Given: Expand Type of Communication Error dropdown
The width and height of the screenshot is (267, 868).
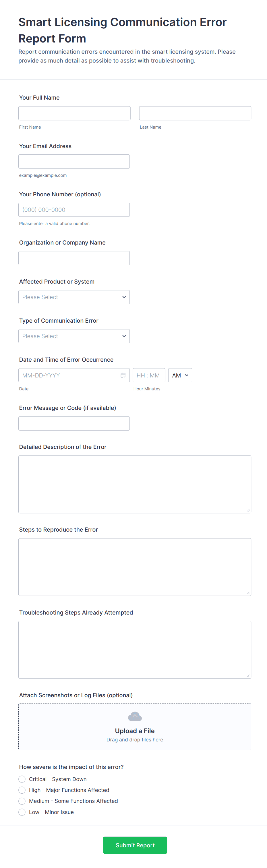Looking at the screenshot, I should tap(74, 336).
